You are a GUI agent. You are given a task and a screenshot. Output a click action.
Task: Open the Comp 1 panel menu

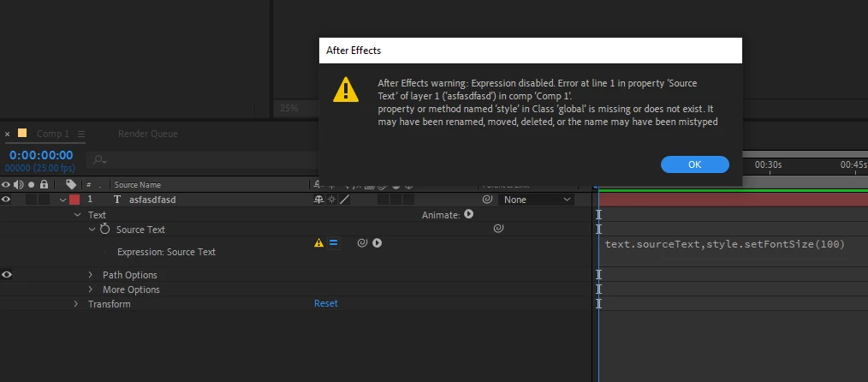81,134
